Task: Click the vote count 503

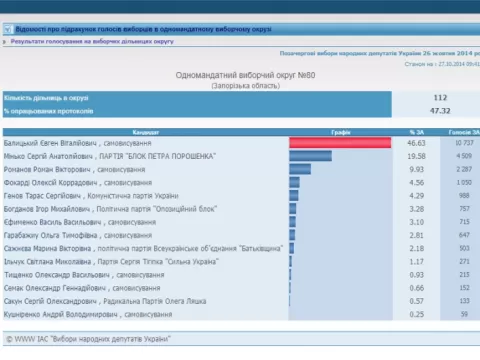Action: pos(464,248)
